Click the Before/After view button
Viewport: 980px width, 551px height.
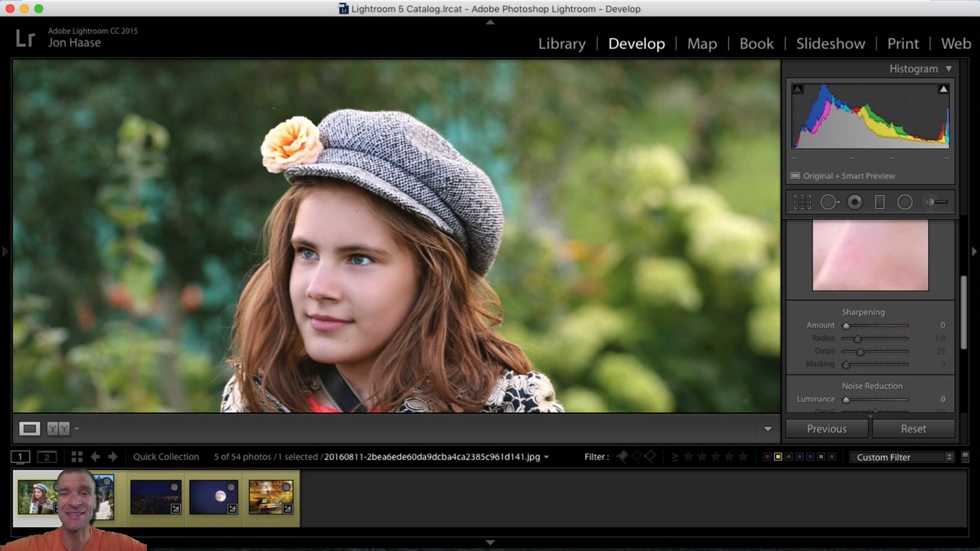58,429
